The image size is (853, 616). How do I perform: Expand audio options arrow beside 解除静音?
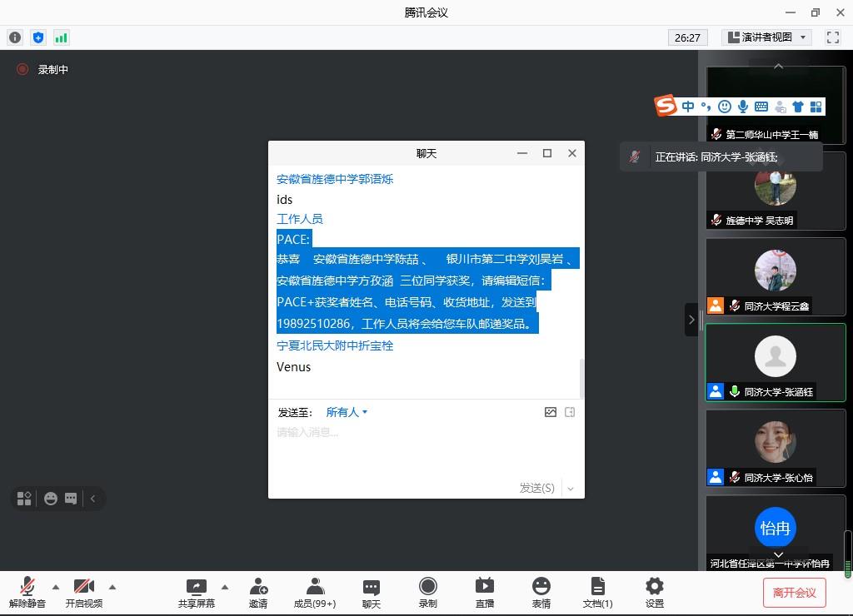[56, 587]
